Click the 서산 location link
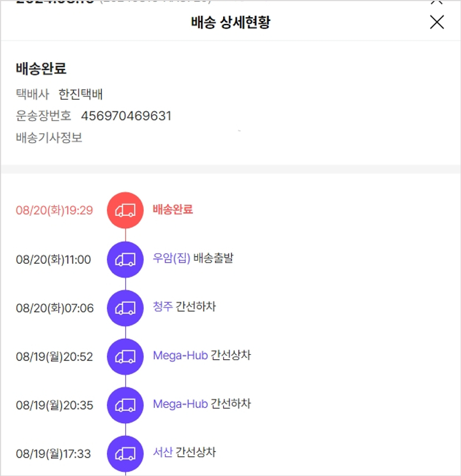This screenshot has width=461, height=476. click(163, 453)
